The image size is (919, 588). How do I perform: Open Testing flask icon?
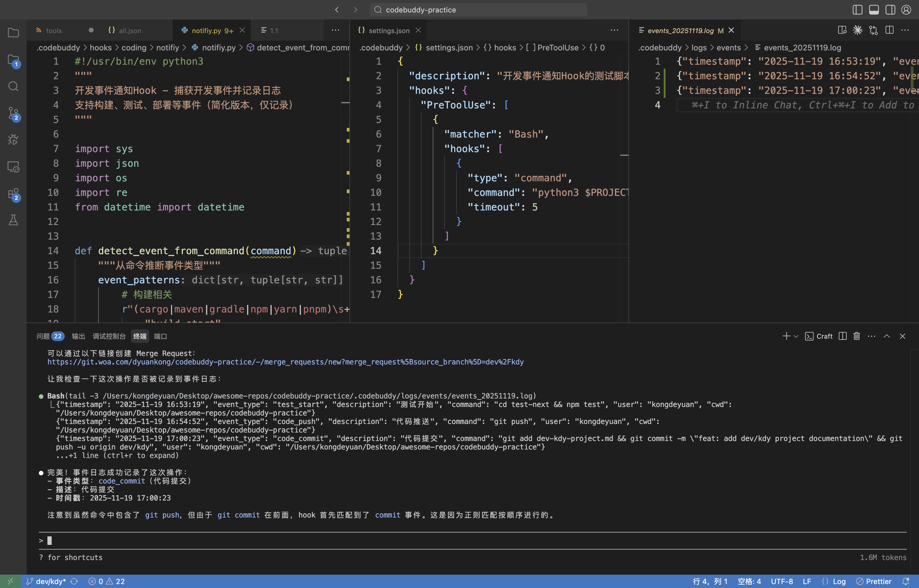click(13, 220)
